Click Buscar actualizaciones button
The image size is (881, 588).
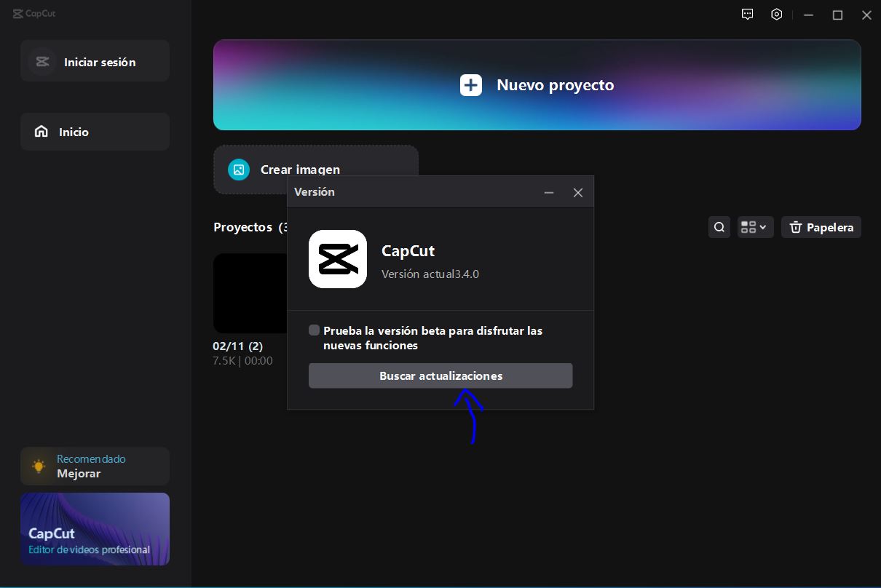(440, 376)
